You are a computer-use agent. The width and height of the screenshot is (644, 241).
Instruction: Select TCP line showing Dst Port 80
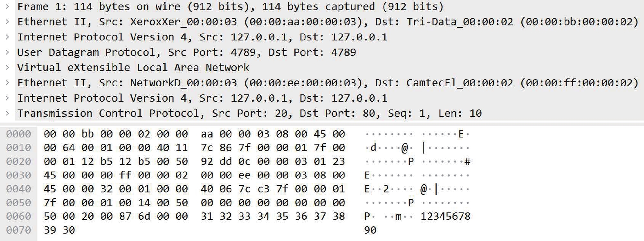tap(249, 113)
